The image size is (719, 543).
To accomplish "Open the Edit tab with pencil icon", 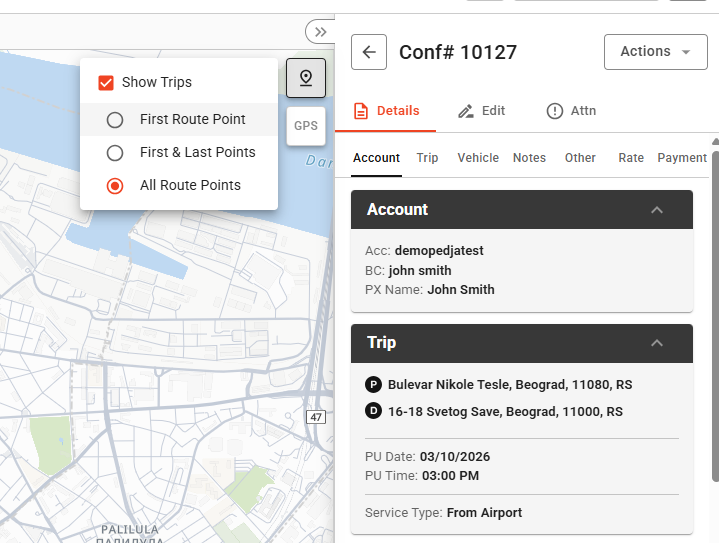I will pos(482,111).
